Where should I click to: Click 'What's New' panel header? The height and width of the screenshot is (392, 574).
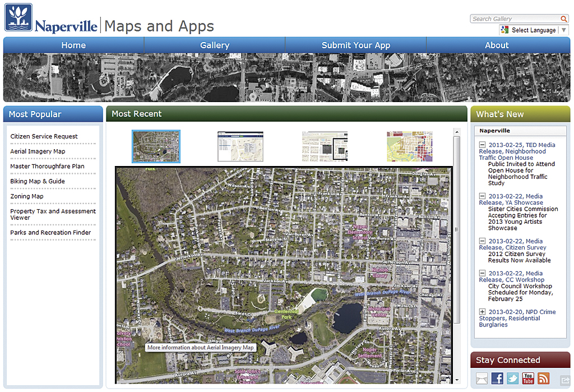520,114
